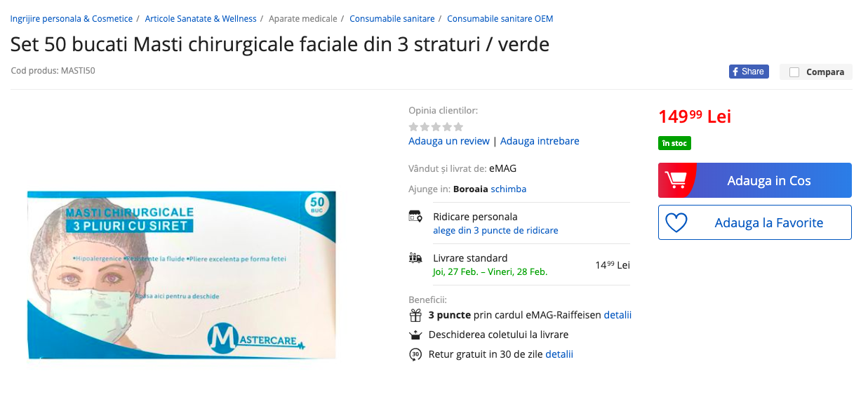Click the personal pickup store icon
868x397 pixels.
pos(415,217)
